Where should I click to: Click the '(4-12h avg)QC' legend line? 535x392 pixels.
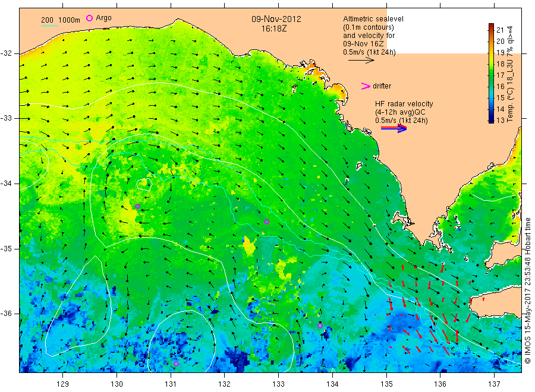[x=400, y=112]
